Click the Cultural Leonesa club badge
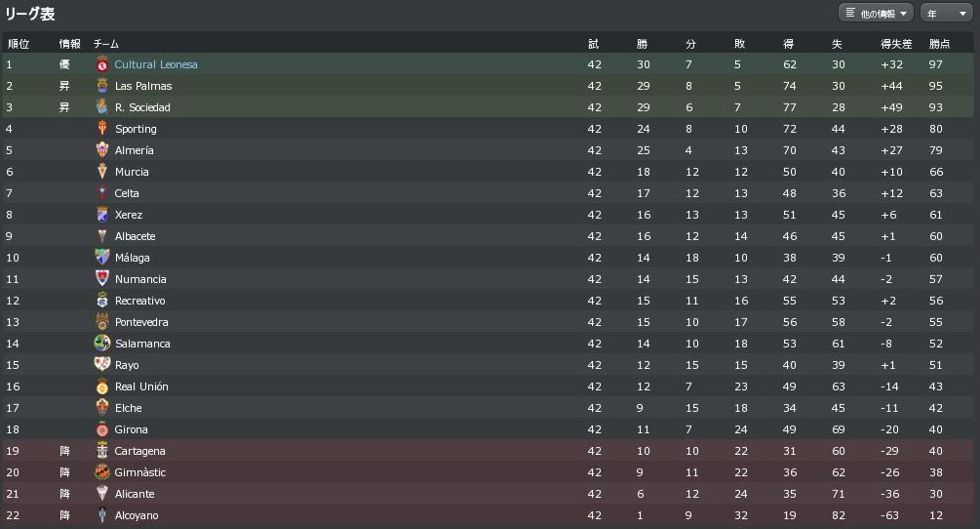This screenshot has width=980, height=529. click(x=102, y=64)
